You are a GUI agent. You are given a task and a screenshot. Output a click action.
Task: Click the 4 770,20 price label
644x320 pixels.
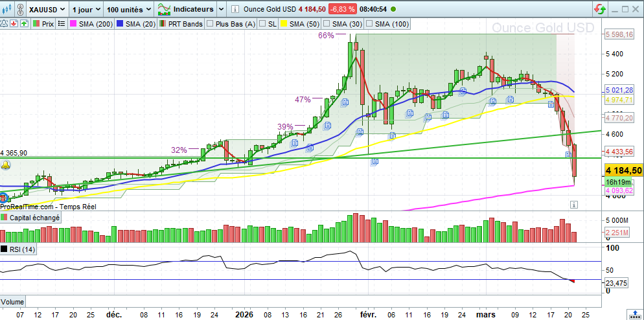(619, 119)
